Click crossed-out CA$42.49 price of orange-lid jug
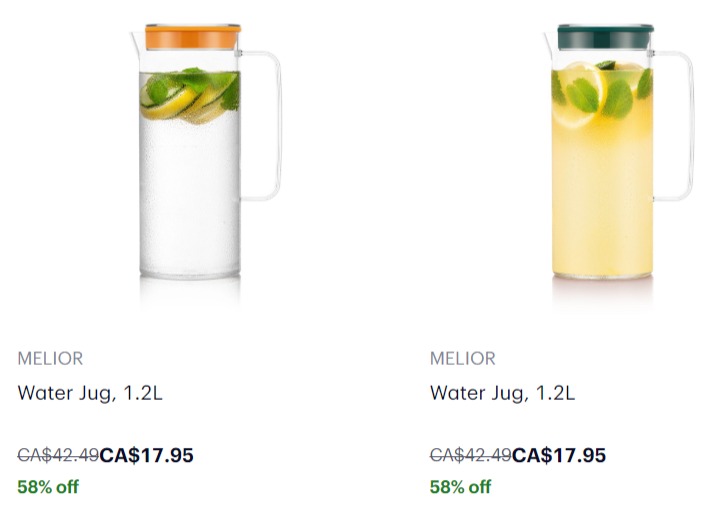 coord(58,456)
